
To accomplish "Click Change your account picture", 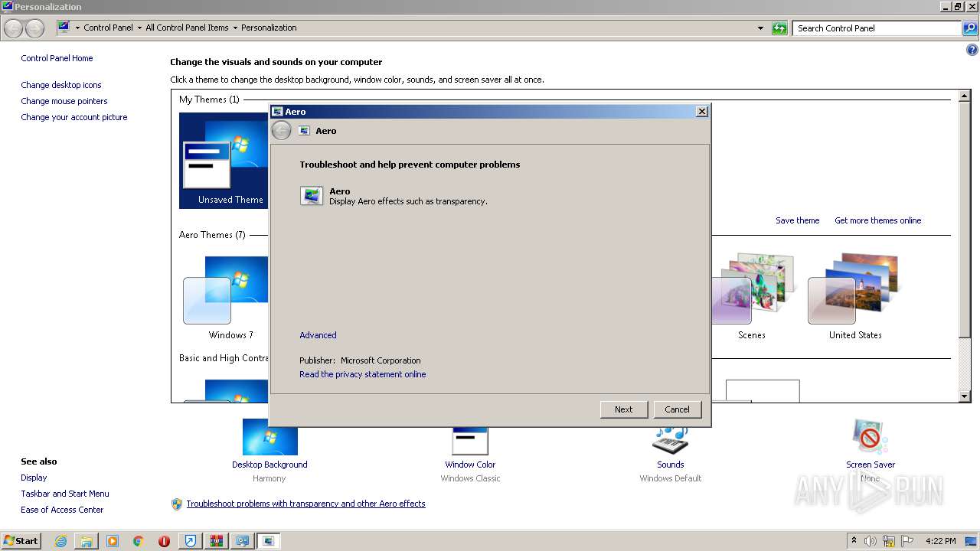I will [x=74, y=117].
